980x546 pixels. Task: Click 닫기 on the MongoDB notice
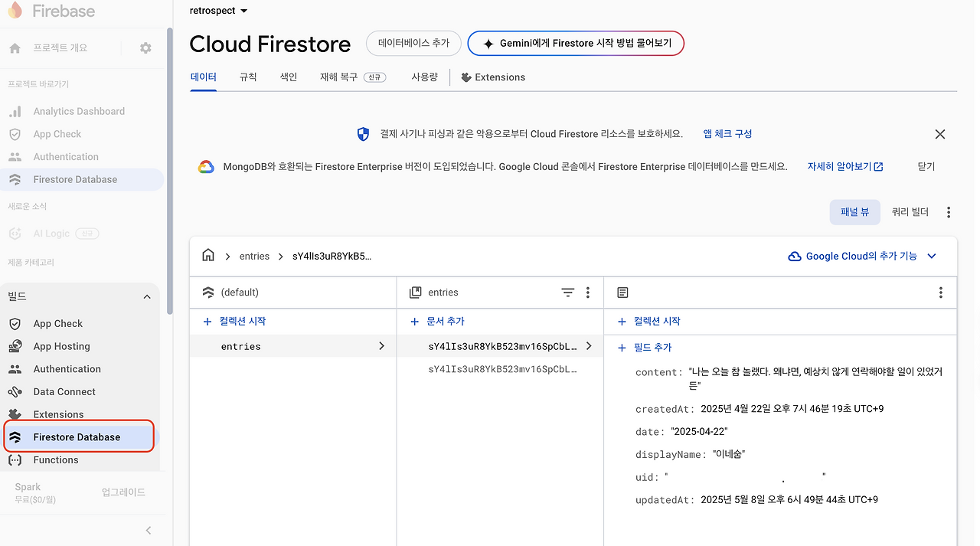click(926, 166)
